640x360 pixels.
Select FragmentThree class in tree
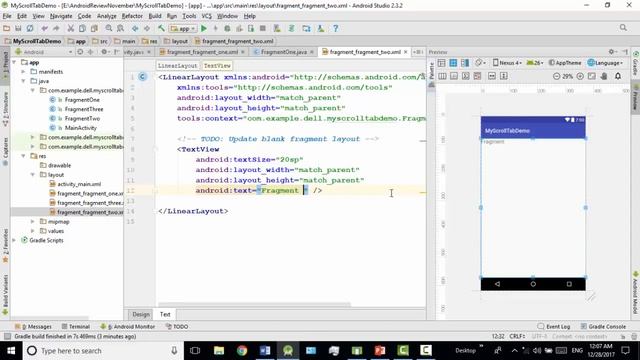pos(84,109)
